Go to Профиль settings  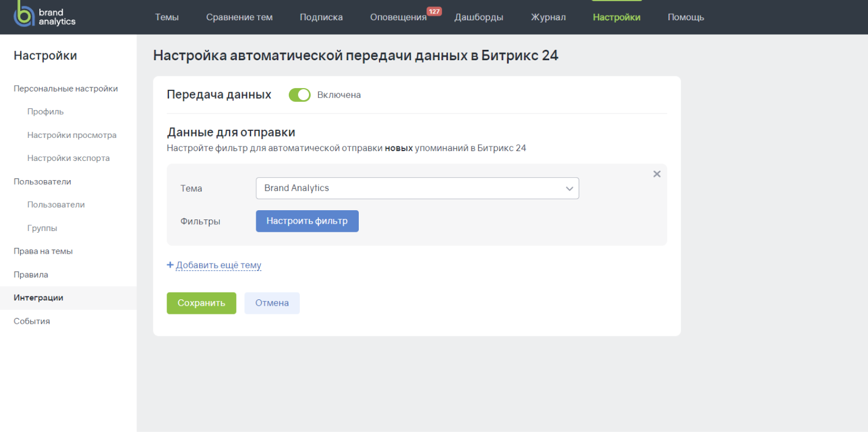[45, 112]
